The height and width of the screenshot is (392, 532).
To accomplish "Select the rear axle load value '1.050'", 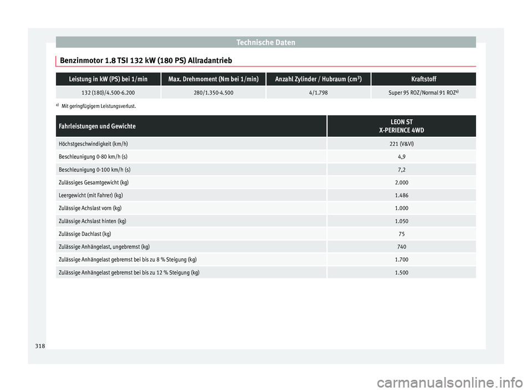I will click(x=402, y=221).
